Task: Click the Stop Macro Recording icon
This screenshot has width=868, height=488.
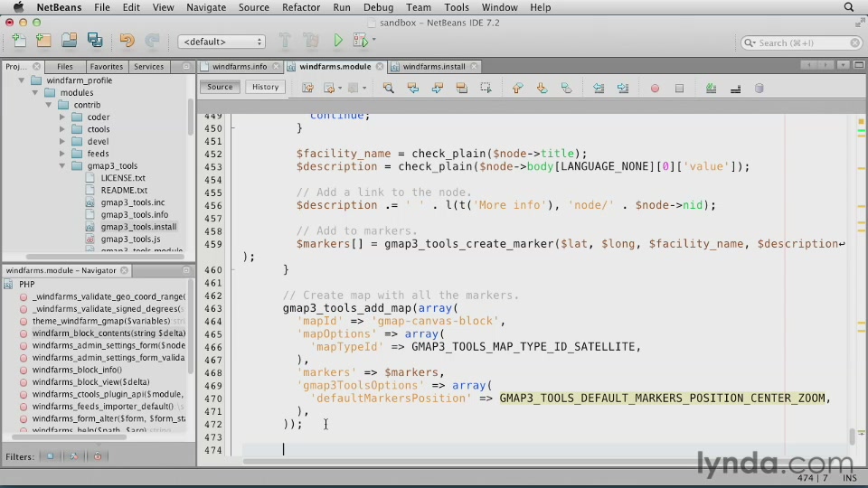Action: [x=679, y=89]
